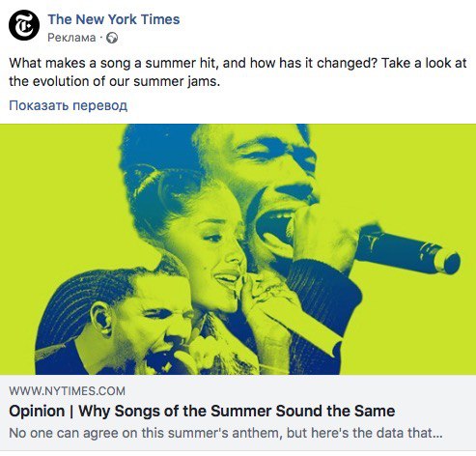
Task: Click the description No one can agree
Action: (x=226, y=433)
